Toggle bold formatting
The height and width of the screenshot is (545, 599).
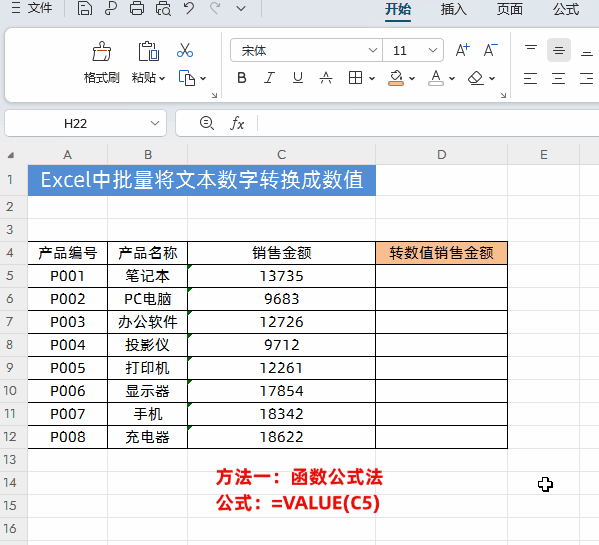click(241, 78)
